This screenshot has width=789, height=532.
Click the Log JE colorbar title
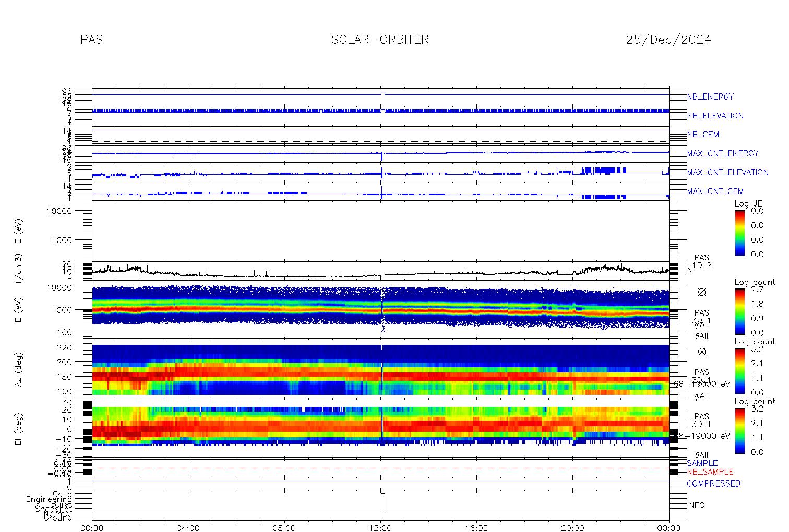pos(748,204)
